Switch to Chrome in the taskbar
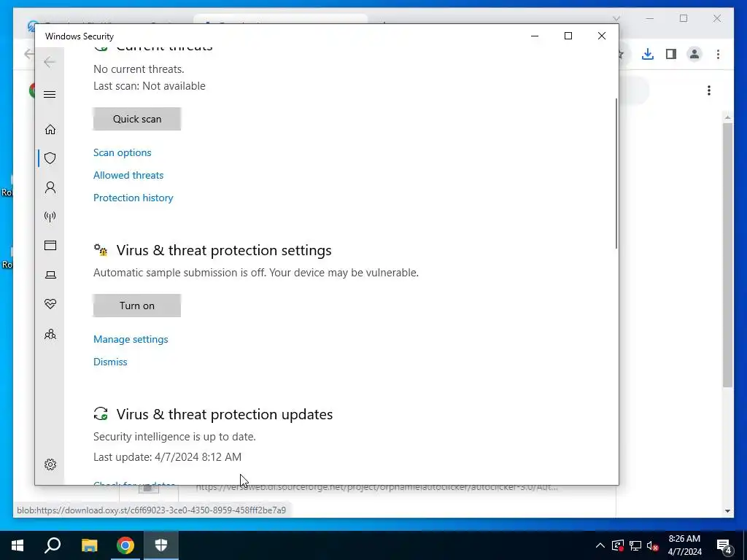Screen dimensions: 747x560 125,545
